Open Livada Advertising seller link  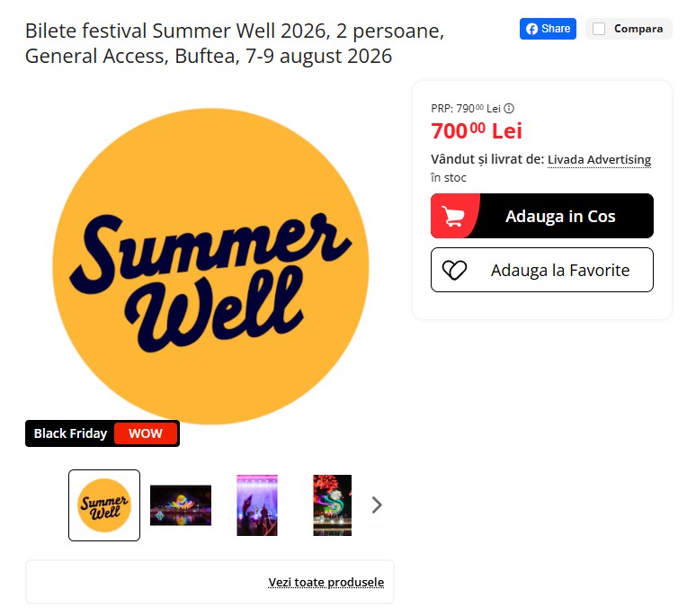click(599, 159)
